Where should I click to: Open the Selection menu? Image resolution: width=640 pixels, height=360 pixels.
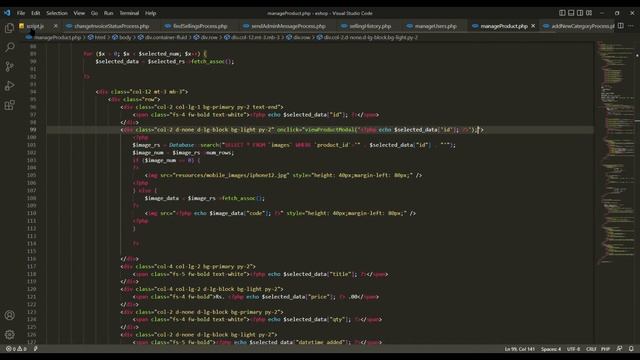57,13
